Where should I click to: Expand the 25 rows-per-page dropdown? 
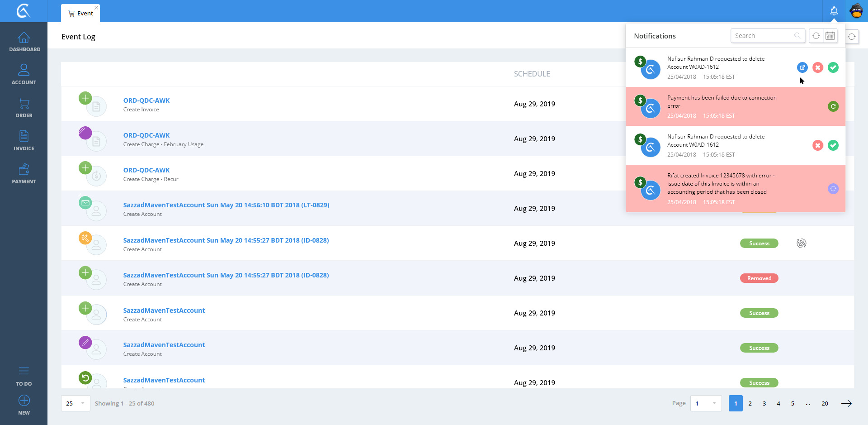75,403
